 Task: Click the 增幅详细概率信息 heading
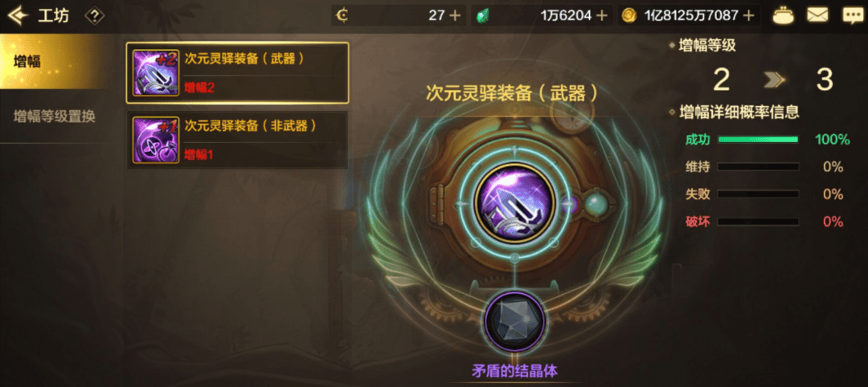(x=739, y=112)
